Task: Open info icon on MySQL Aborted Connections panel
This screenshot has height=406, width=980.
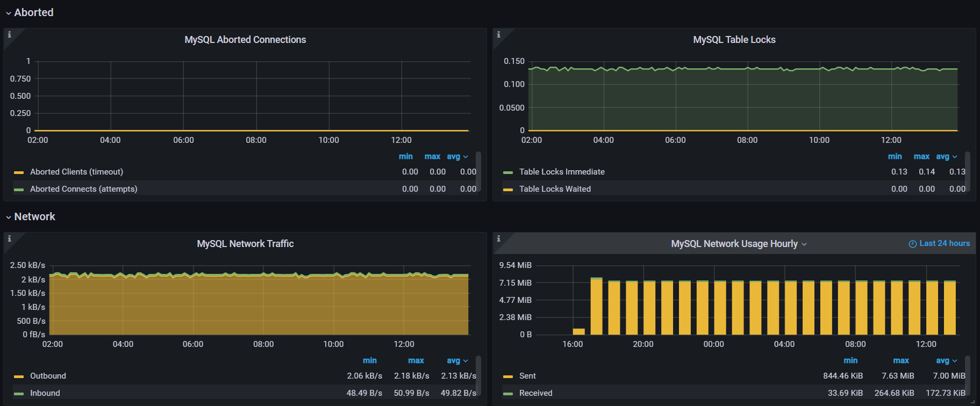Action: (9, 34)
